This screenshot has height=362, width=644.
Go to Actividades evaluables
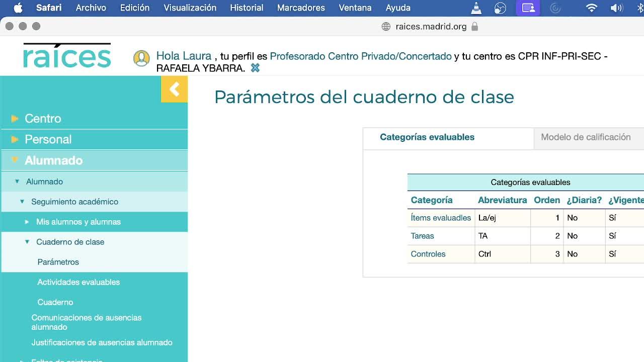coord(78,282)
